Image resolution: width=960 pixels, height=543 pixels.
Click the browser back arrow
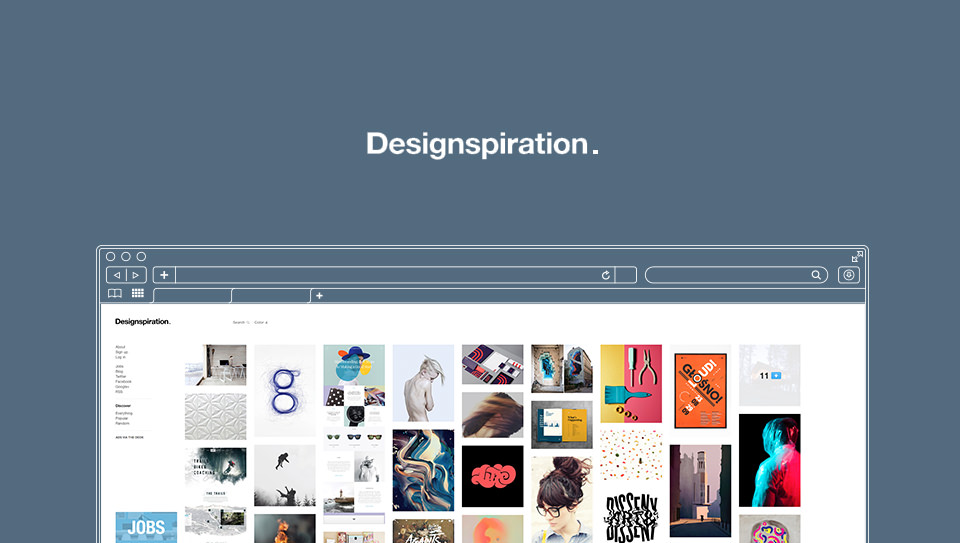pyautogui.click(x=117, y=275)
